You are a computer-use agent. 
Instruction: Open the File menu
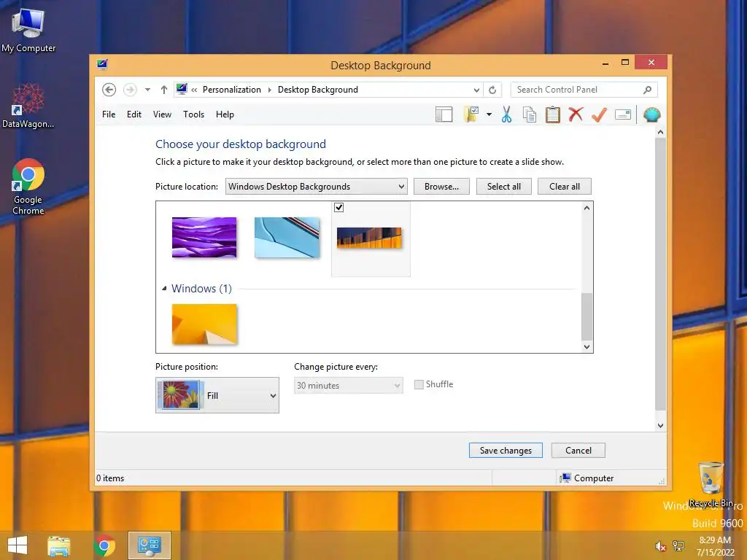click(x=109, y=114)
